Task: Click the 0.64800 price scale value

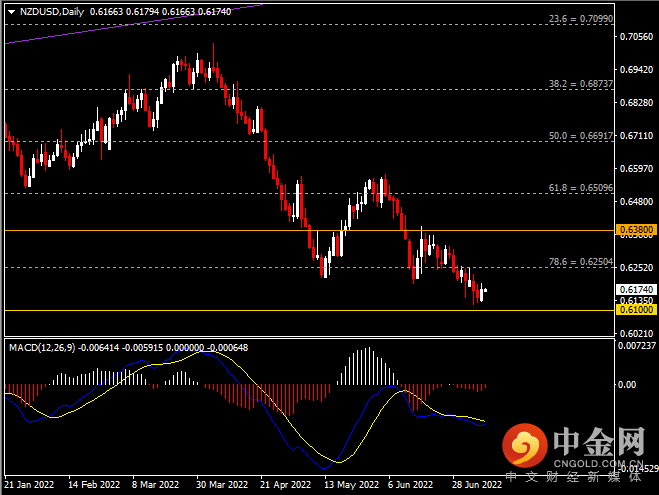Action: pyautogui.click(x=636, y=202)
